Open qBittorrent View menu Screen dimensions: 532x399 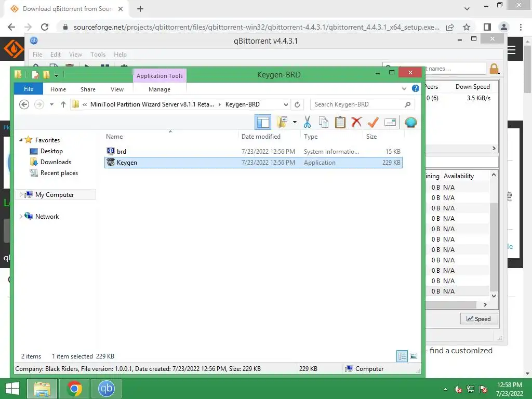tap(75, 54)
